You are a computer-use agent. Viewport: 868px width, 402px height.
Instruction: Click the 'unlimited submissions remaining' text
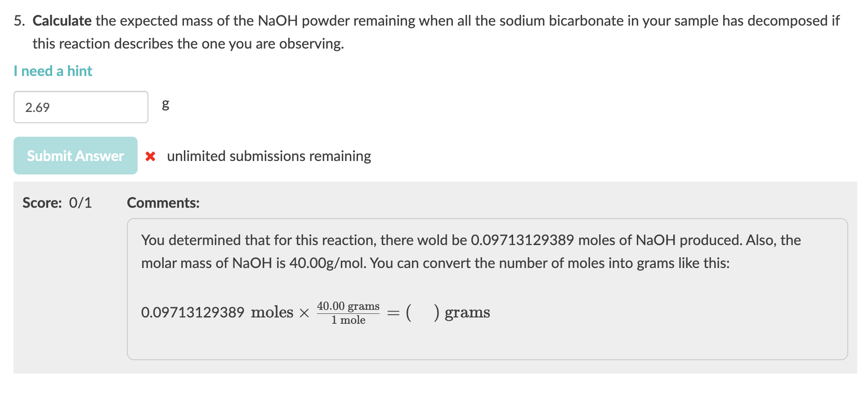click(269, 156)
